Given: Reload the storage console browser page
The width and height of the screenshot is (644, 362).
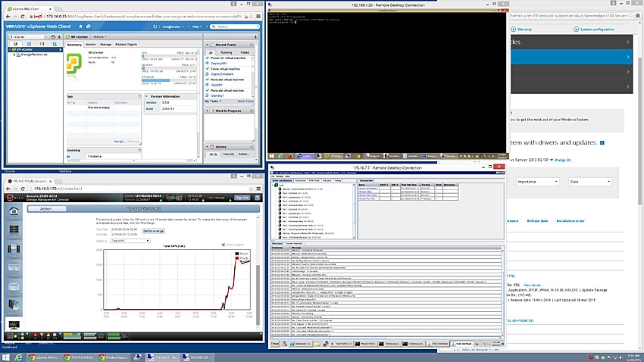Looking at the screenshot, I should (x=22, y=189).
